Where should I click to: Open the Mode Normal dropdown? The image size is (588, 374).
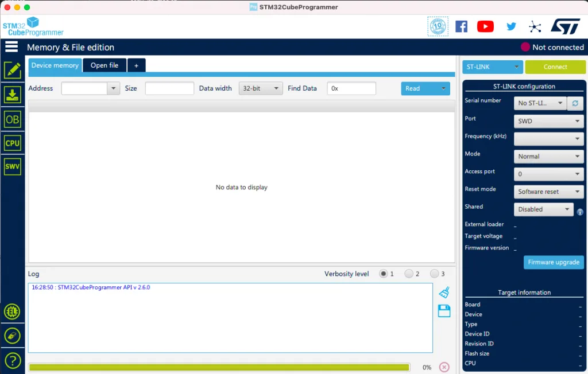pyautogui.click(x=548, y=156)
